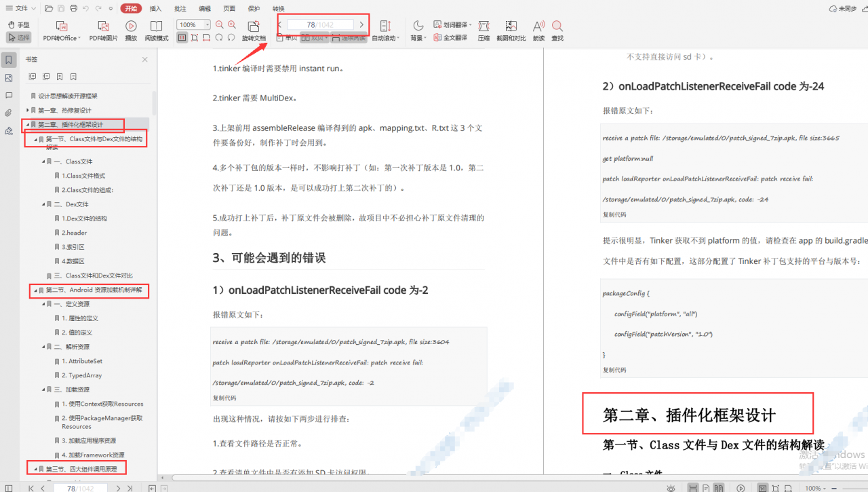Screen dimensions: 868x492
Task: Toggle fit width view button in toolbar
Action: point(206,37)
